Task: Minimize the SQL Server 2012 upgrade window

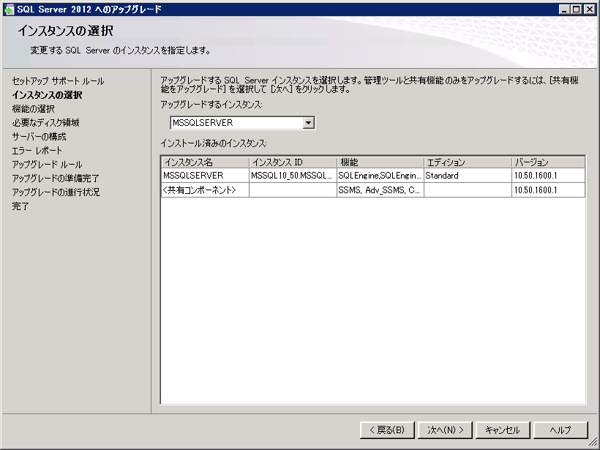Action: tap(564, 10)
